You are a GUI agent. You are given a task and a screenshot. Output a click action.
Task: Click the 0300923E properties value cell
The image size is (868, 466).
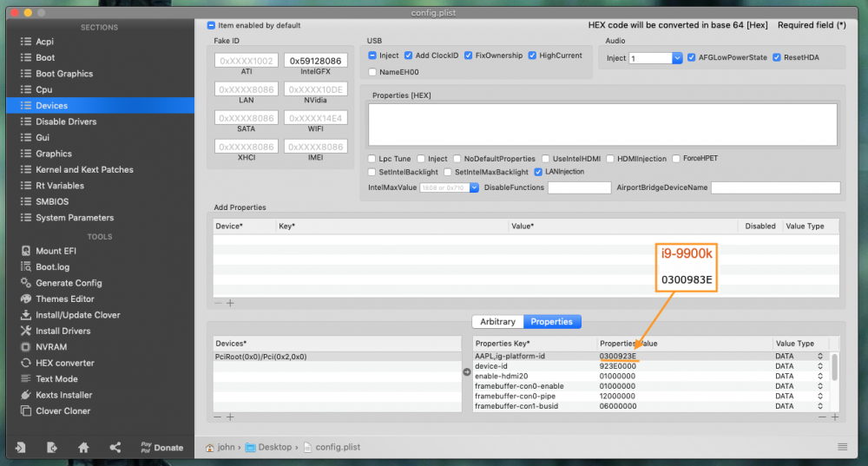[618, 357]
